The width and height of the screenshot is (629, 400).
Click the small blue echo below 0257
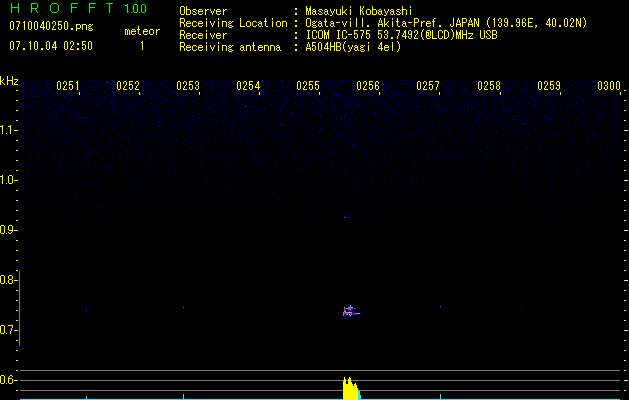click(440, 307)
